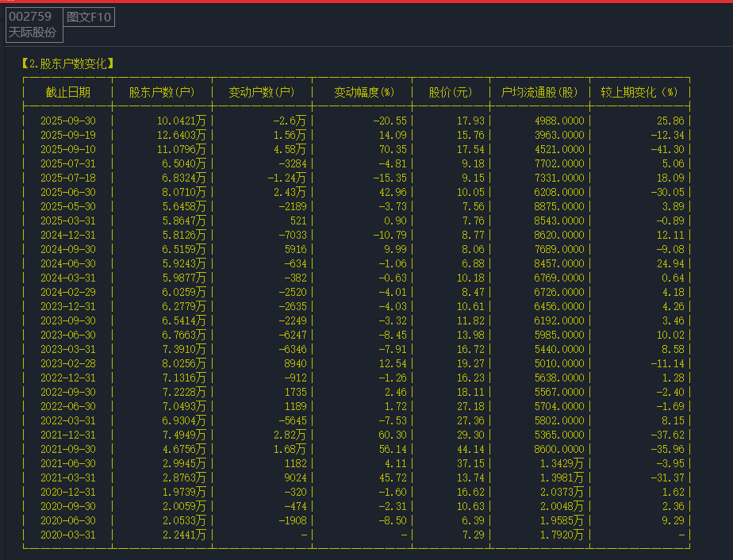Viewport: 733px width, 560px height.
Task: Select shareholder count 2.0059万
Action: pos(184,506)
